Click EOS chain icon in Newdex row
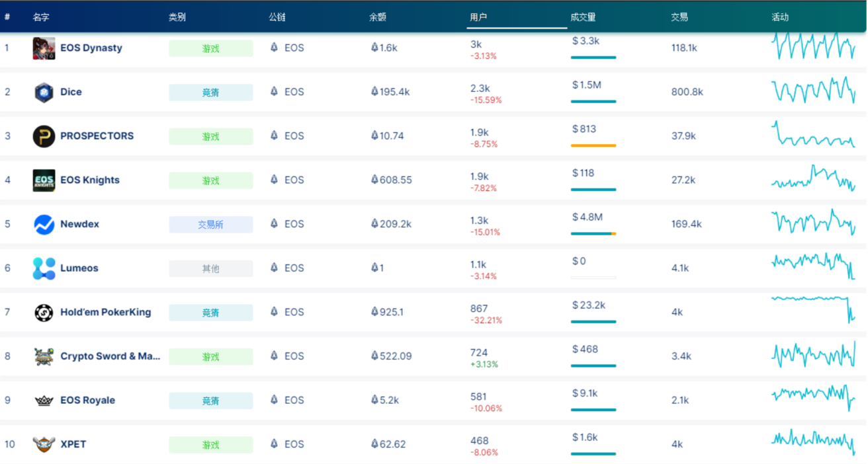 (x=274, y=223)
